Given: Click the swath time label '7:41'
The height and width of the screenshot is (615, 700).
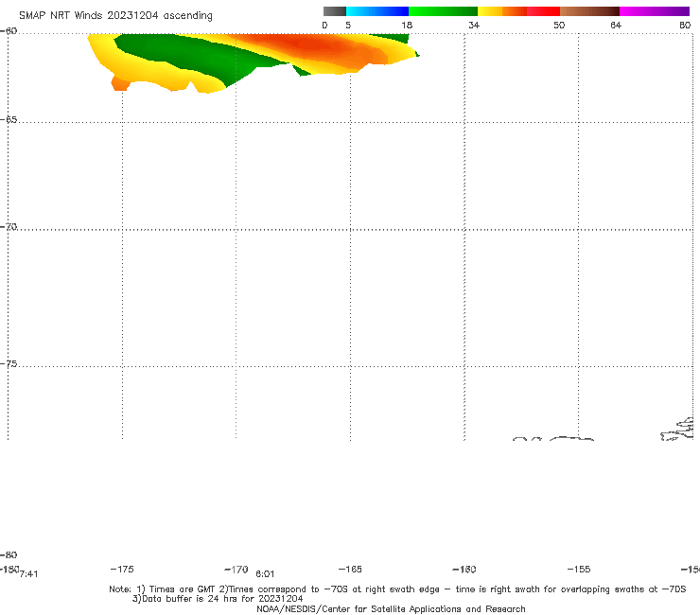Looking at the screenshot, I should click(x=28, y=574).
